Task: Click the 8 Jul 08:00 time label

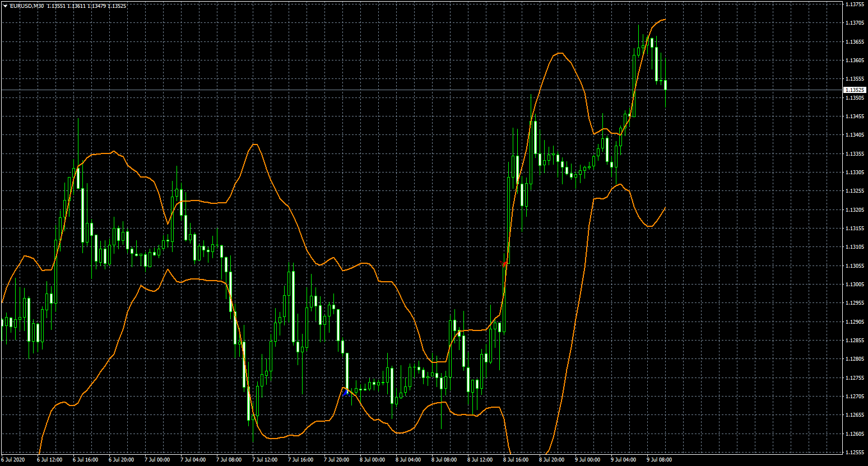Action: coord(444,460)
